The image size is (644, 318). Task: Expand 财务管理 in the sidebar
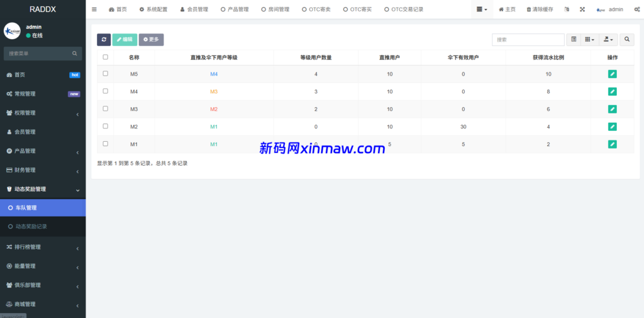(x=43, y=170)
